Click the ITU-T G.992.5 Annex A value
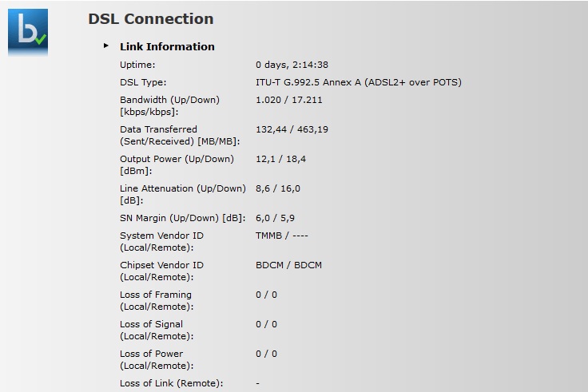This screenshot has width=588, height=392. click(x=358, y=82)
